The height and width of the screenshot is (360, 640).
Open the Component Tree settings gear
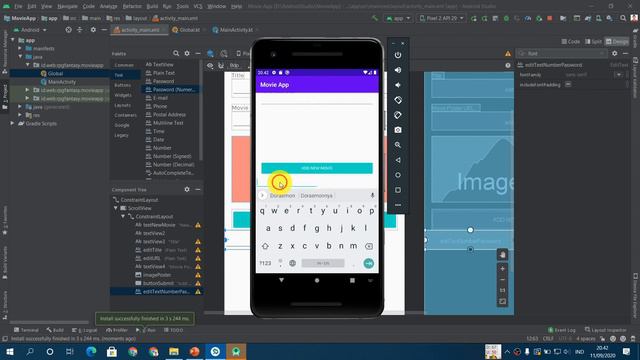tap(187, 189)
